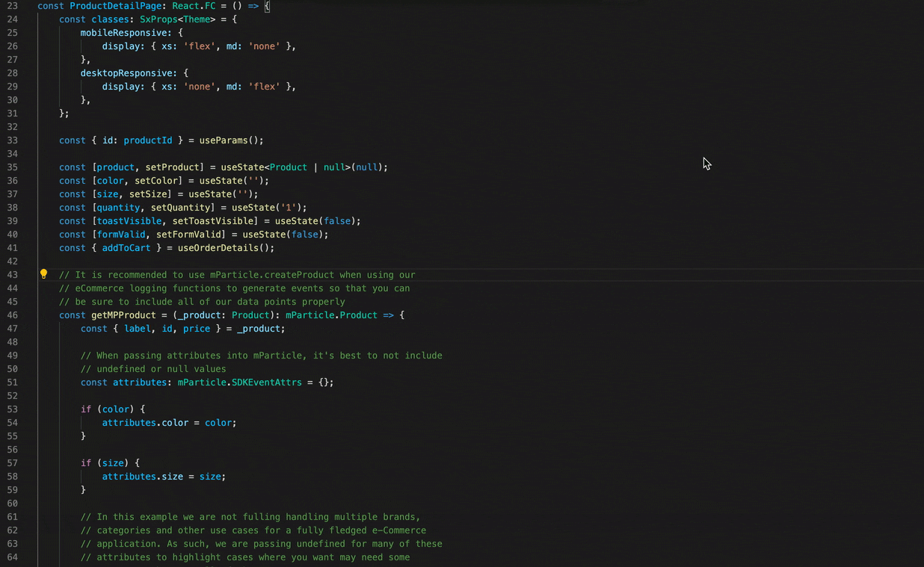Click the "if (size)" statement
924x567 pixels.
pyautogui.click(x=111, y=463)
